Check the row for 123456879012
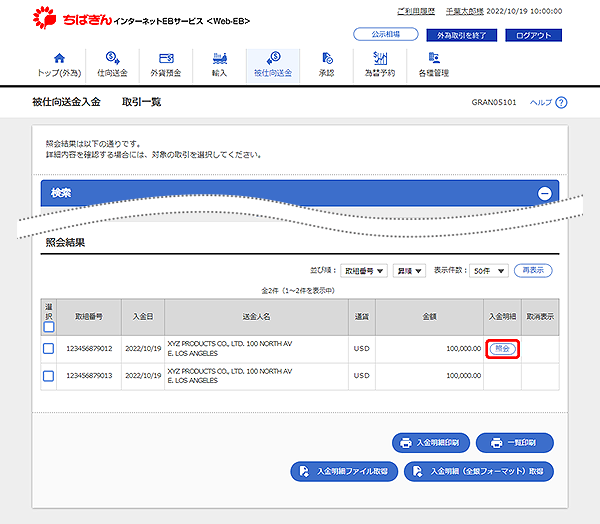 48,349
